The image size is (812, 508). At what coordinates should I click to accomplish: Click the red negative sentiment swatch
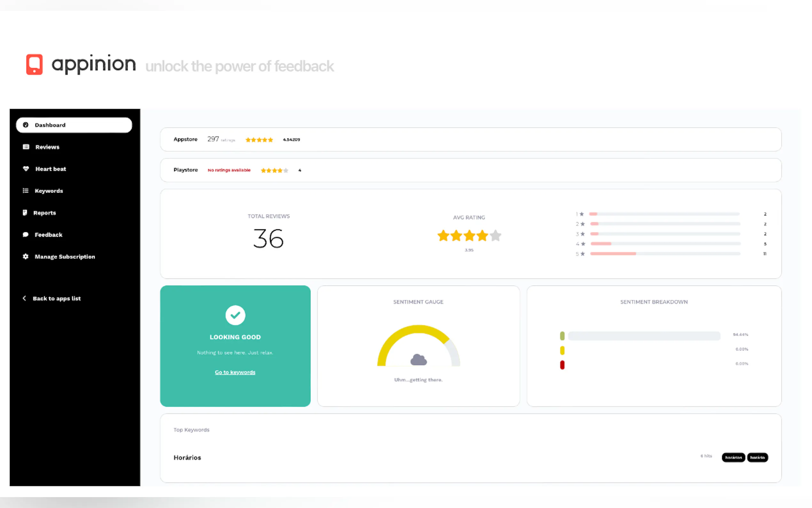[562, 365]
